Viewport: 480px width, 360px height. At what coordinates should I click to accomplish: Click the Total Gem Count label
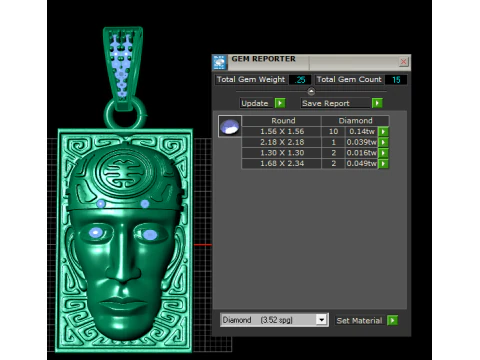[x=349, y=80]
